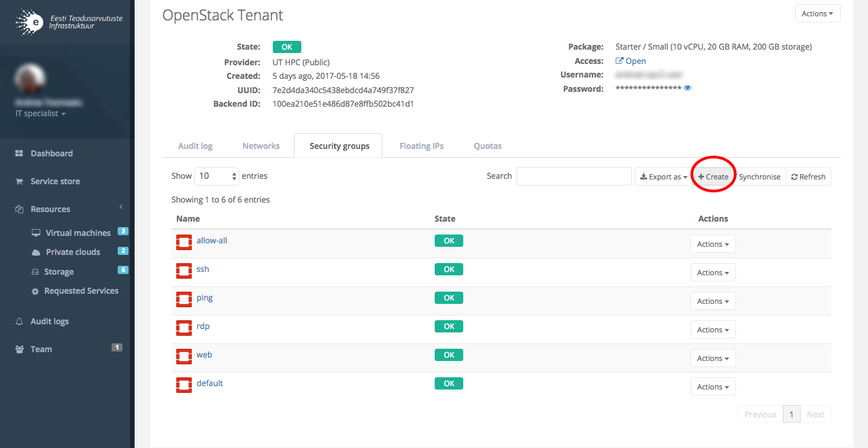The width and height of the screenshot is (868, 448).
Task: Click OpenStack icon beside allow-all
Action: click(184, 241)
